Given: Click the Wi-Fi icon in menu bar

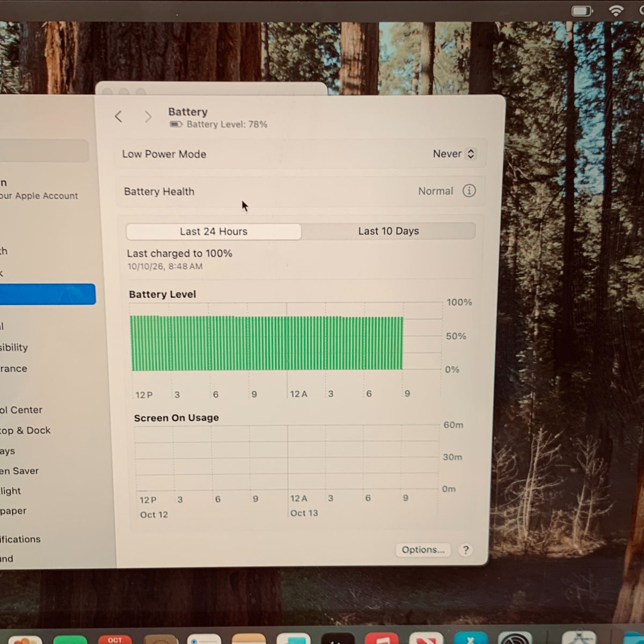Looking at the screenshot, I should 616,11.
